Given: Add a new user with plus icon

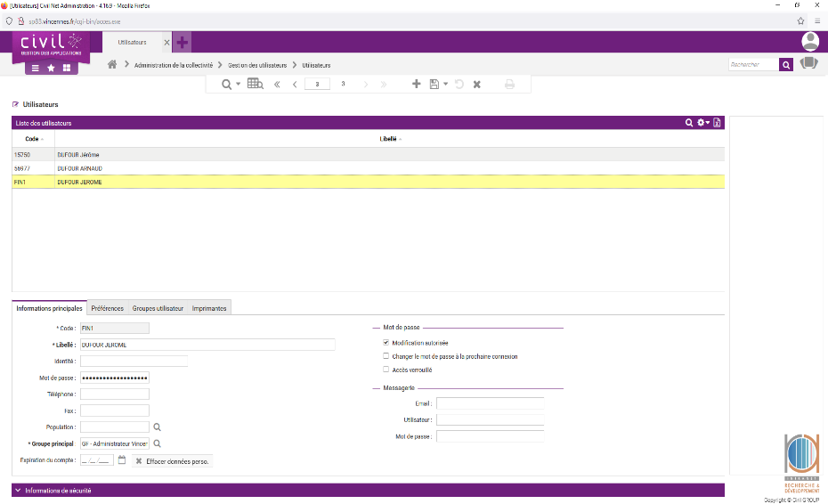Looking at the screenshot, I should tap(416, 84).
